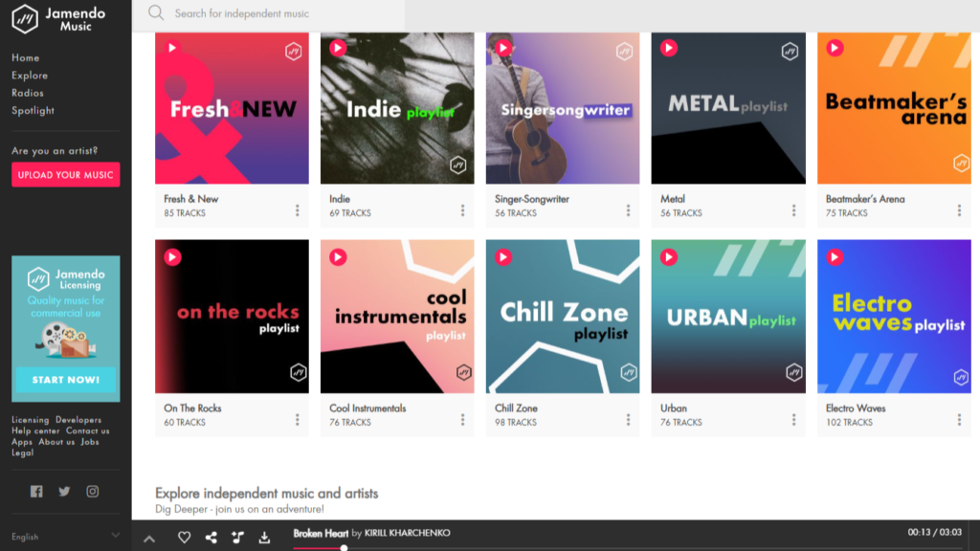Play the Electro Waves playlist
Image resolution: width=980 pixels, height=551 pixels.
[835, 256]
